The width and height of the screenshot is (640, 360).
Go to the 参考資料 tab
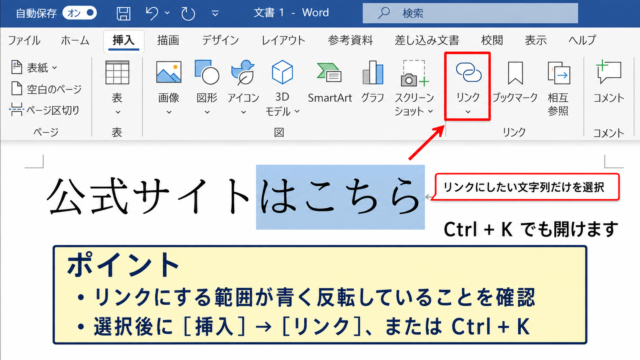tap(350, 40)
